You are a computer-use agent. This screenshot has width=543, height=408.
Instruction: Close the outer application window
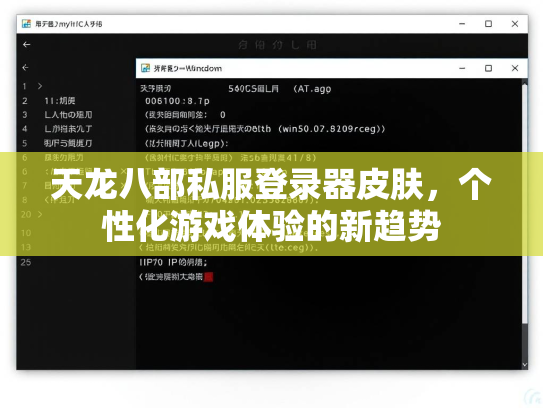click(x=515, y=24)
